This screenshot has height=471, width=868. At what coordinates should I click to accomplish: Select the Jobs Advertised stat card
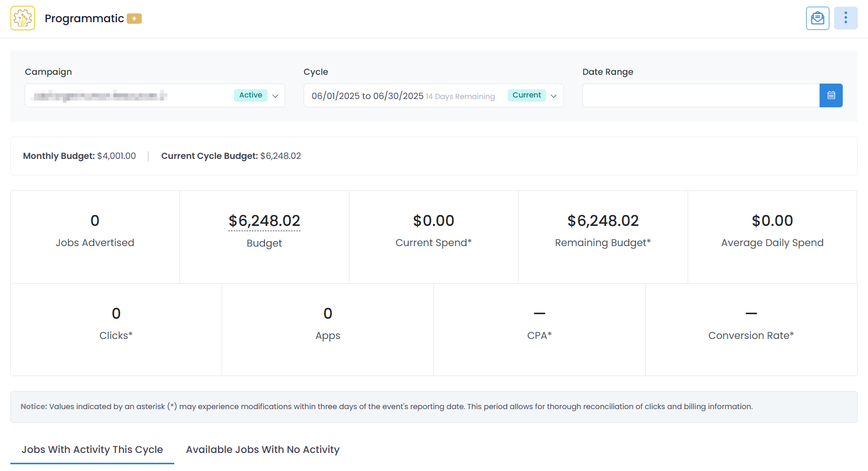[95, 237]
